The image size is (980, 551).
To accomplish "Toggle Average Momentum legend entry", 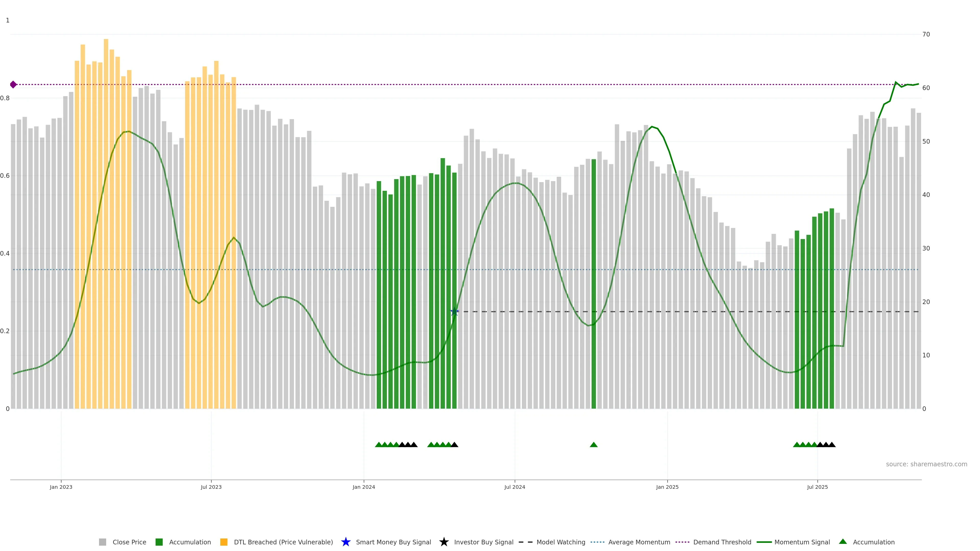I will click(x=639, y=542).
